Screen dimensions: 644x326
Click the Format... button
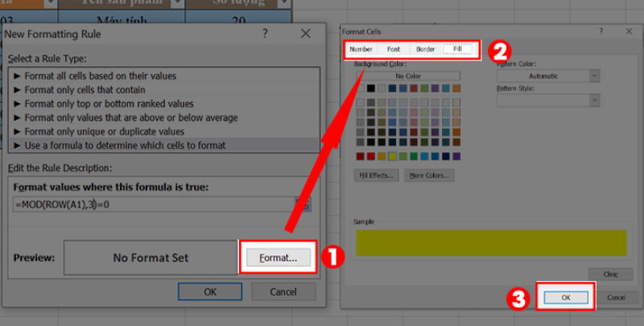pos(278,258)
